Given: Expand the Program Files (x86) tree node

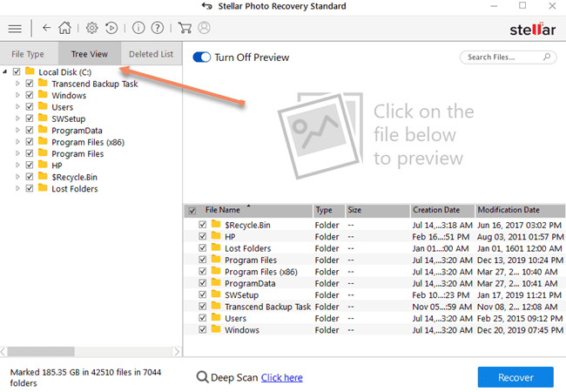Looking at the screenshot, I should point(17,142).
